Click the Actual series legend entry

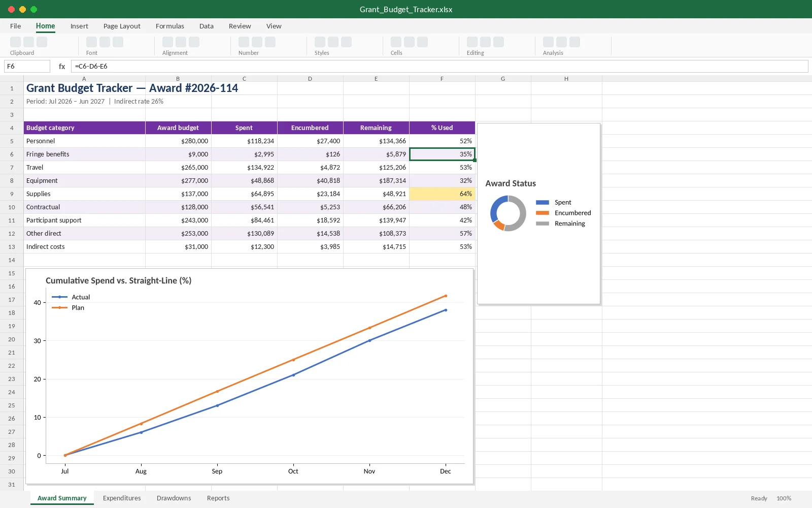click(x=71, y=297)
